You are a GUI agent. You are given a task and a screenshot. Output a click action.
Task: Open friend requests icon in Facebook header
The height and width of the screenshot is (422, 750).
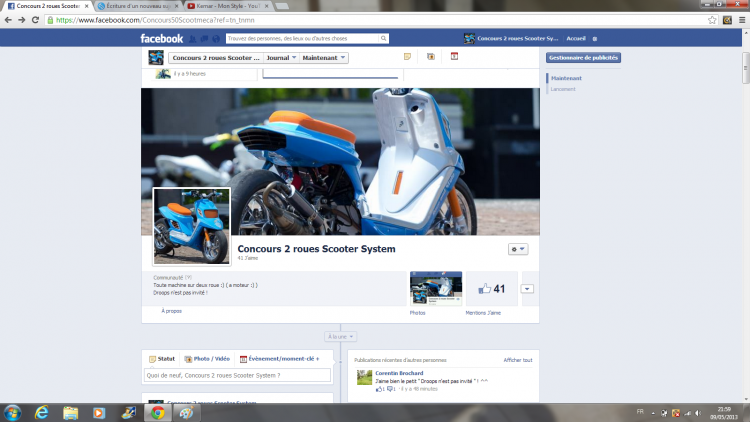(x=192, y=39)
